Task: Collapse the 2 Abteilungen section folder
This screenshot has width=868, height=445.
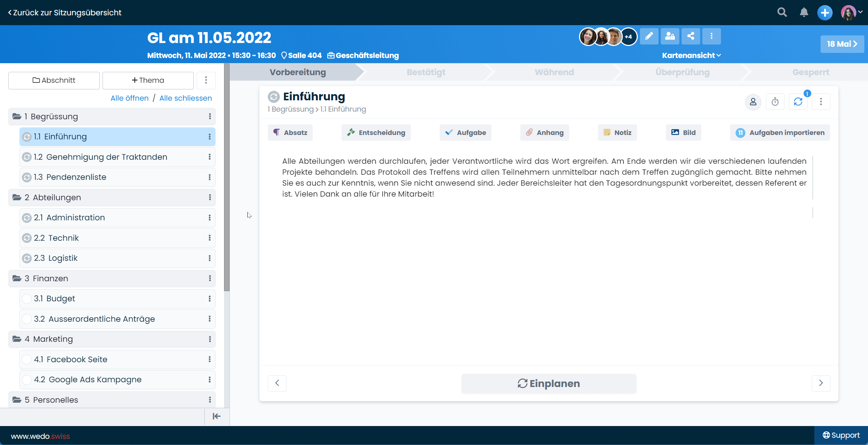Action: coord(17,197)
